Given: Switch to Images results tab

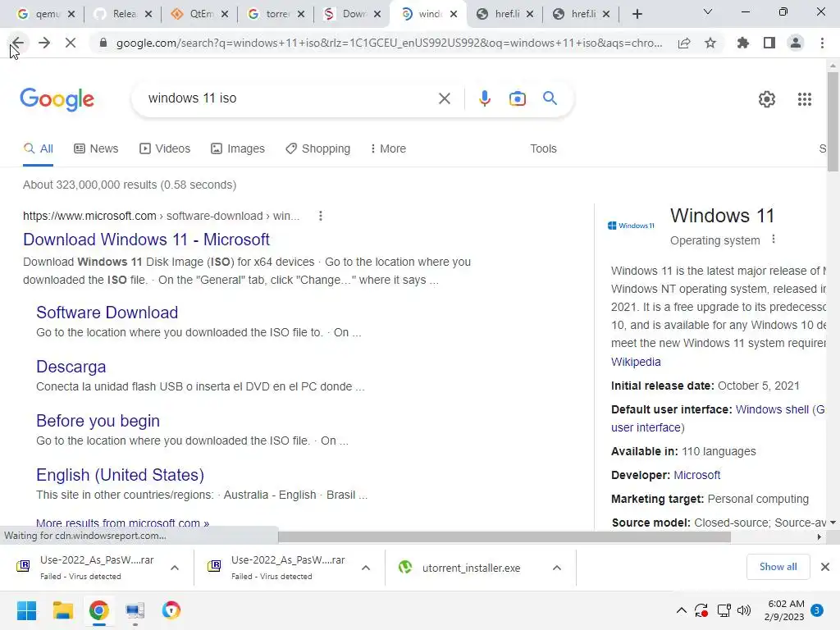Looking at the screenshot, I should pyautogui.click(x=238, y=148).
